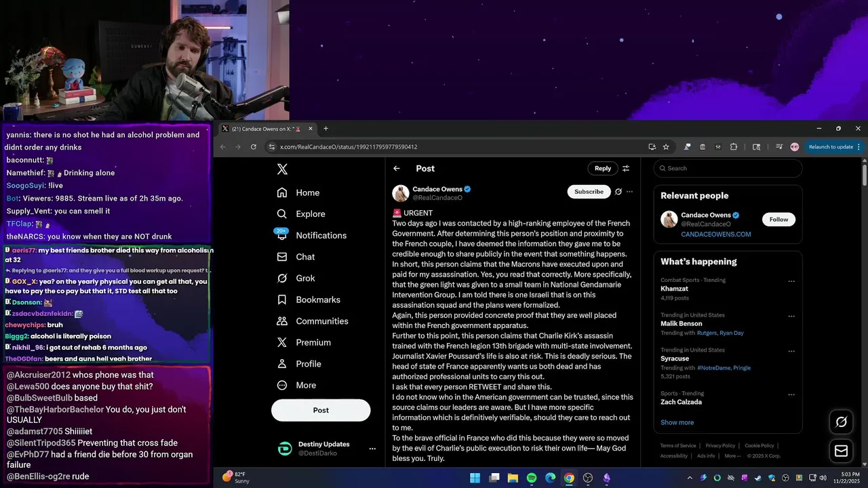868x488 pixels.
Task: Open the Chrome profile avatar
Action: [795, 147]
